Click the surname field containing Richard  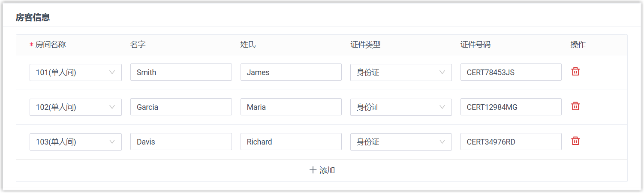click(x=291, y=142)
